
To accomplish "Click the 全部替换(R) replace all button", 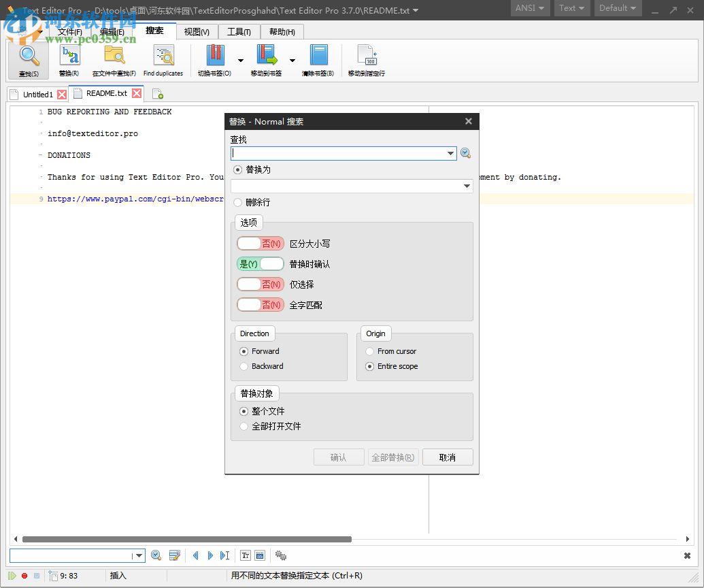I will pyautogui.click(x=393, y=457).
